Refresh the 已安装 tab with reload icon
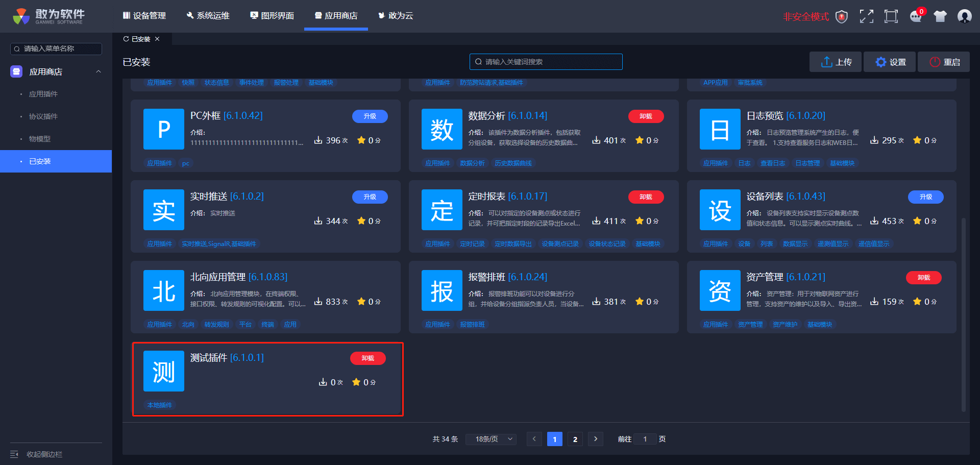The height and width of the screenshot is (465, 980). [x=126, y=39]
